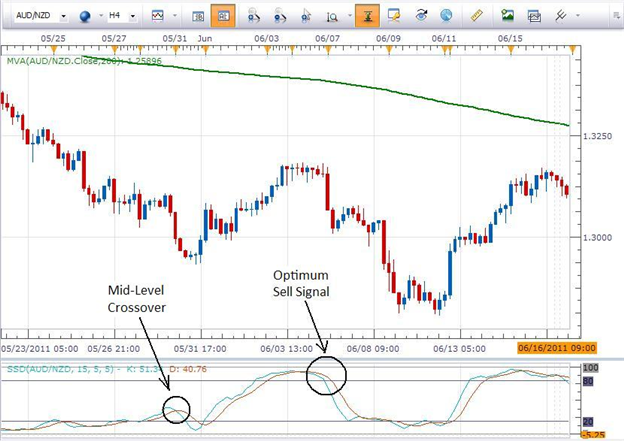The height and width of the screenshot is (441, 624).
Task: Click the 06/13 05:00 time axis label
Action: (x=459, y=349)
